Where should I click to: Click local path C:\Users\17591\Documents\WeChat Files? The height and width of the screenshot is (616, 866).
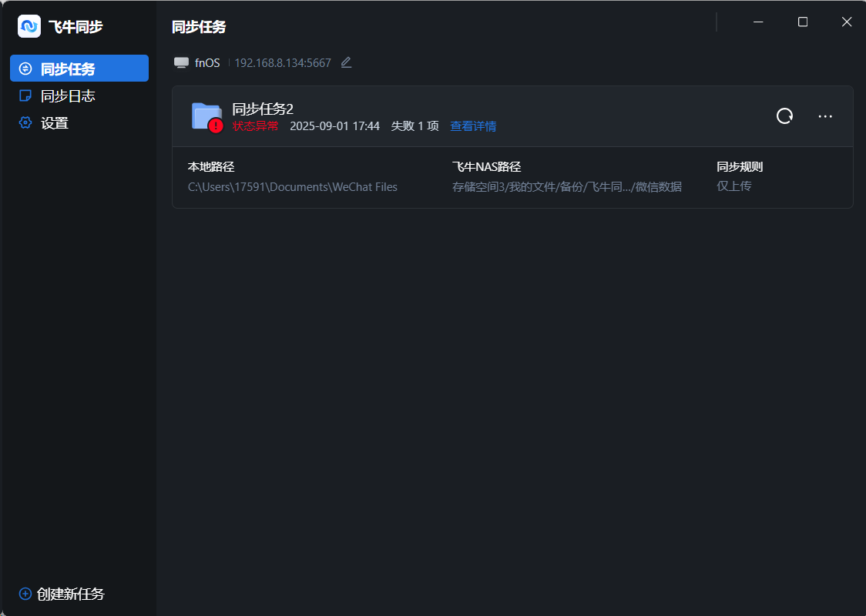293,187
